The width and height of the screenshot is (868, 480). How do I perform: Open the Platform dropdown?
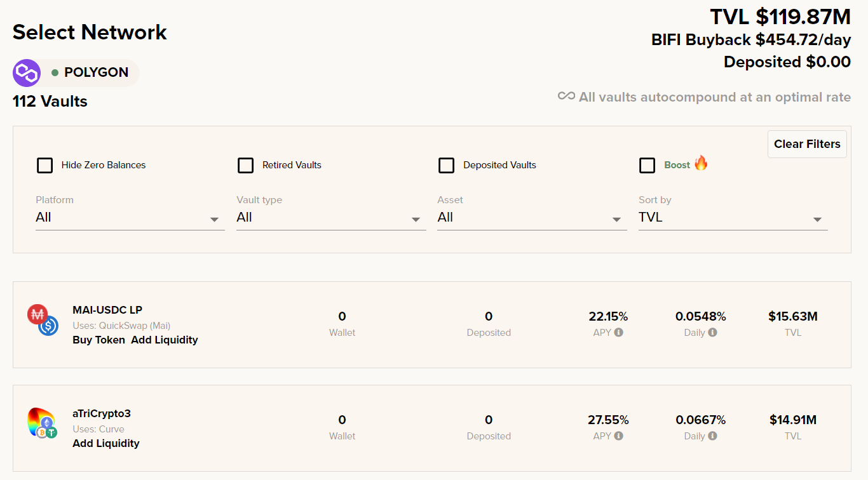tap(130, 218)
